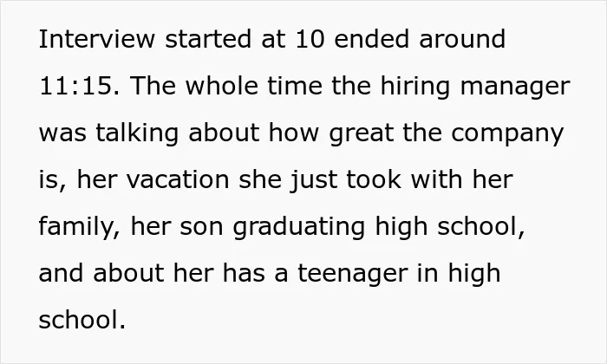This screenshot has height=364, width=607.
Task: Click the word "company" in the paragraph
Action: (x=507, y=134)
